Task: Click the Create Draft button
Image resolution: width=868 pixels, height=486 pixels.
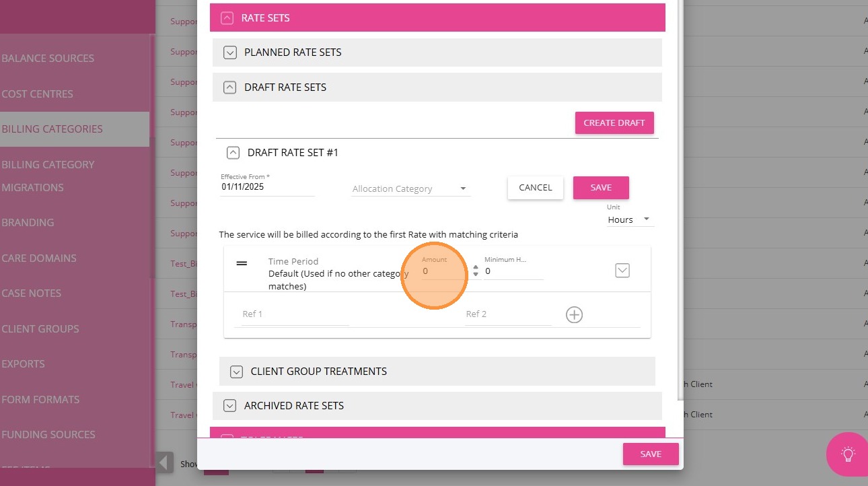Action: point(614,123)
